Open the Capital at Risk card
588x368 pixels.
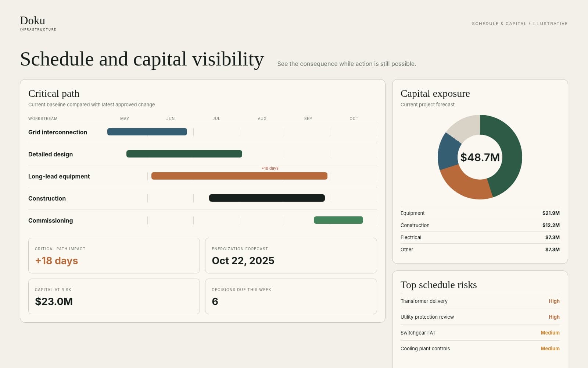click(x=114, y=296)
